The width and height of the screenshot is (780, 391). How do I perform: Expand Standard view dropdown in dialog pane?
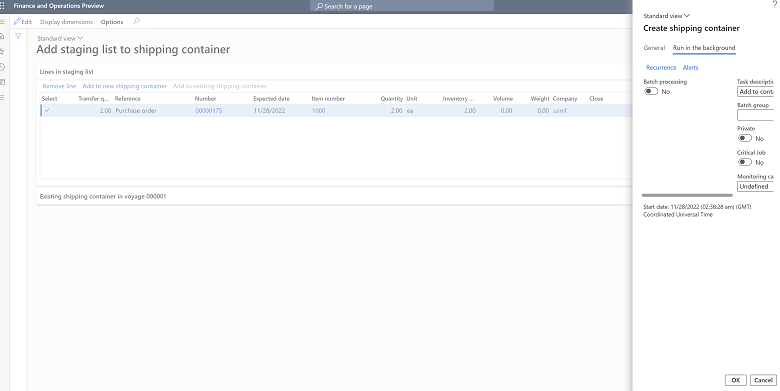(667, 16)
